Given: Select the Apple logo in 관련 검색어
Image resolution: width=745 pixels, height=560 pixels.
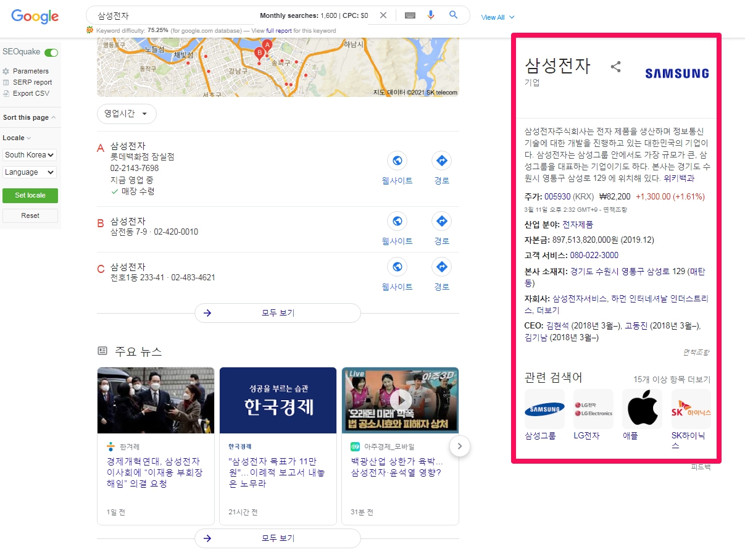Looking at the screenshot, I should pos(642,407).
